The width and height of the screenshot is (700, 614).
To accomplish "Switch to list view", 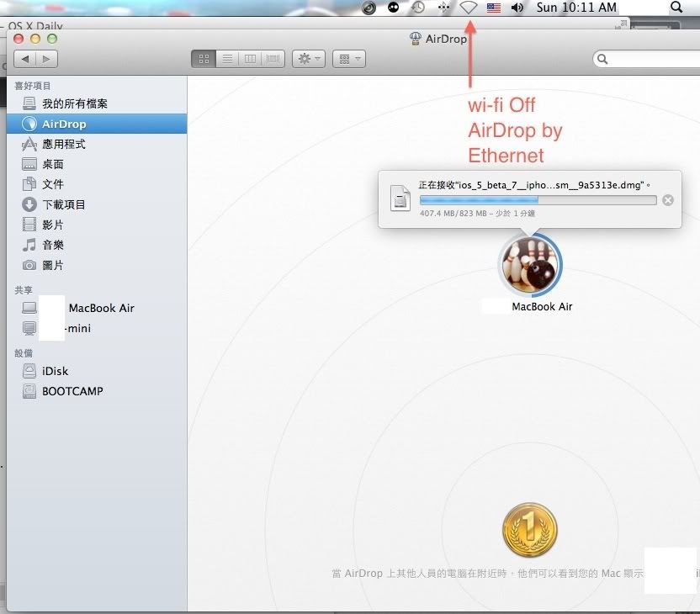I will click(x=227, y=59).
